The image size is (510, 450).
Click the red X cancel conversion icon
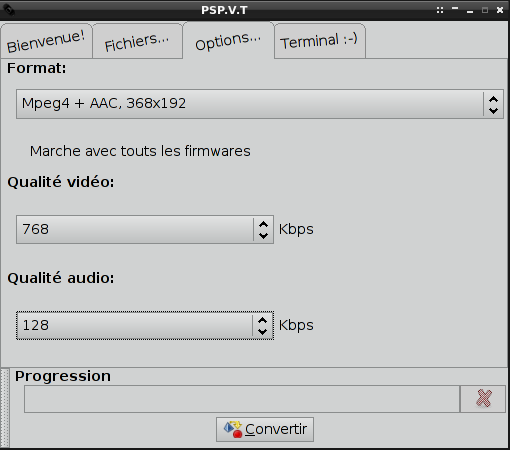pos(483,399)
